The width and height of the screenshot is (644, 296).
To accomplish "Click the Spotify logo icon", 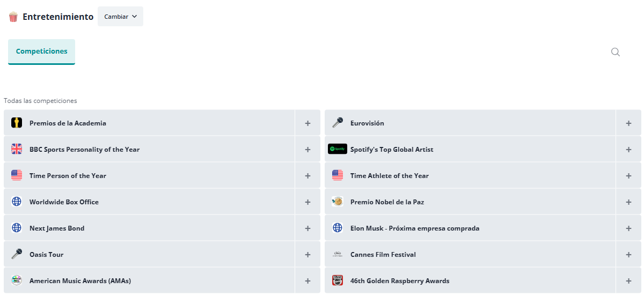I will [x=338, y=149].
